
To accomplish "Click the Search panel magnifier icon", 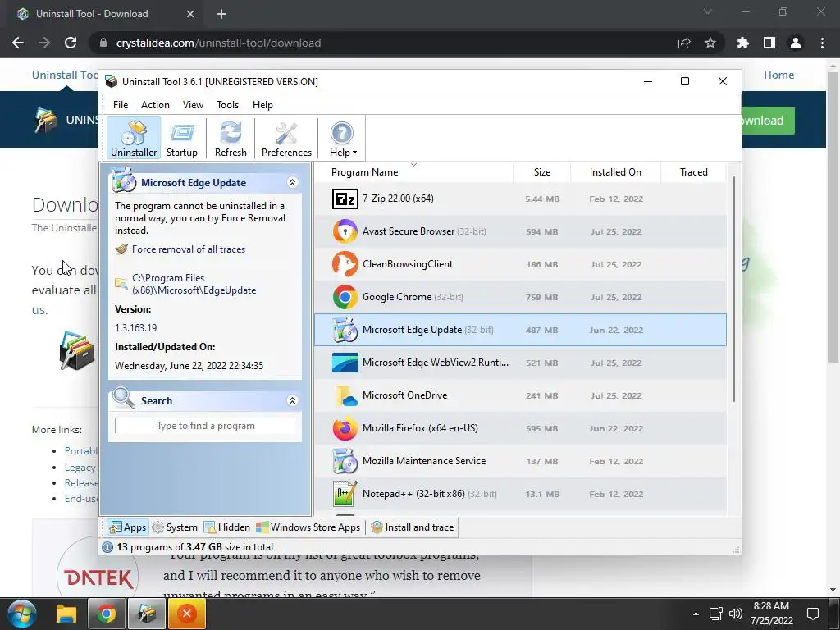I will (124, 398).
